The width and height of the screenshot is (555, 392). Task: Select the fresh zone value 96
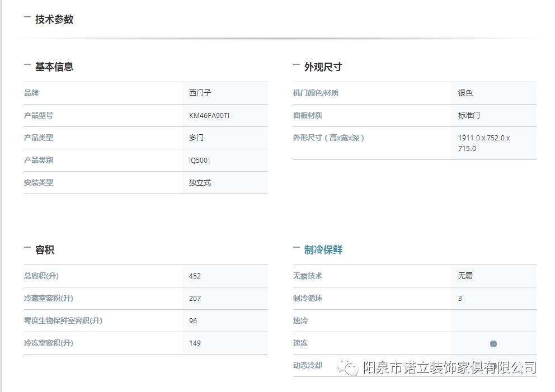(193, 321)
